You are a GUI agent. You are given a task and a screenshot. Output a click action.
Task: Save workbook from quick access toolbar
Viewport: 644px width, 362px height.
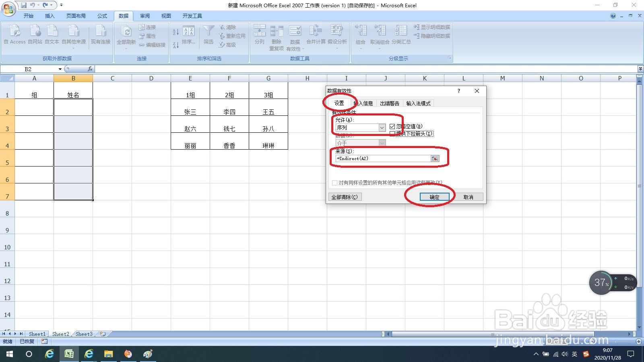(x=24, y=5)
